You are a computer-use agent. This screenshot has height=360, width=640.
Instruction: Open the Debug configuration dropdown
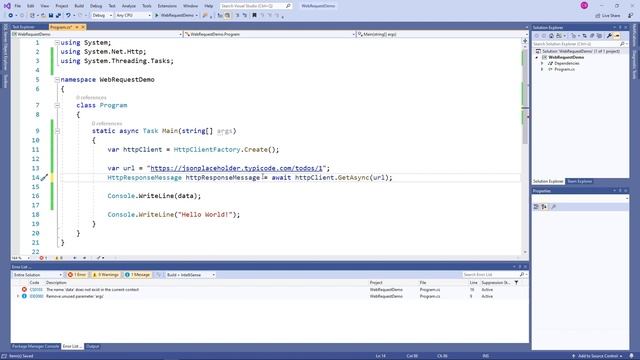(x=102, y=16)
